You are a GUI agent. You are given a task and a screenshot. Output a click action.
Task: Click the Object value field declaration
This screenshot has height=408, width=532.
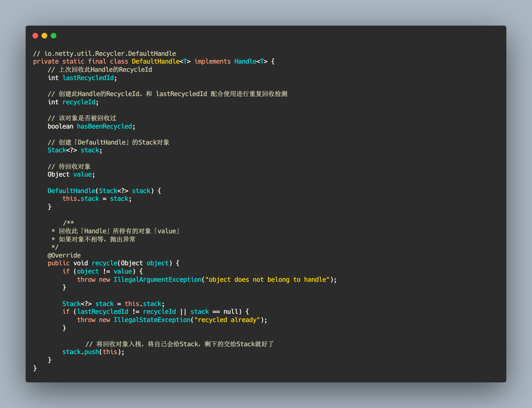(71, 174)
